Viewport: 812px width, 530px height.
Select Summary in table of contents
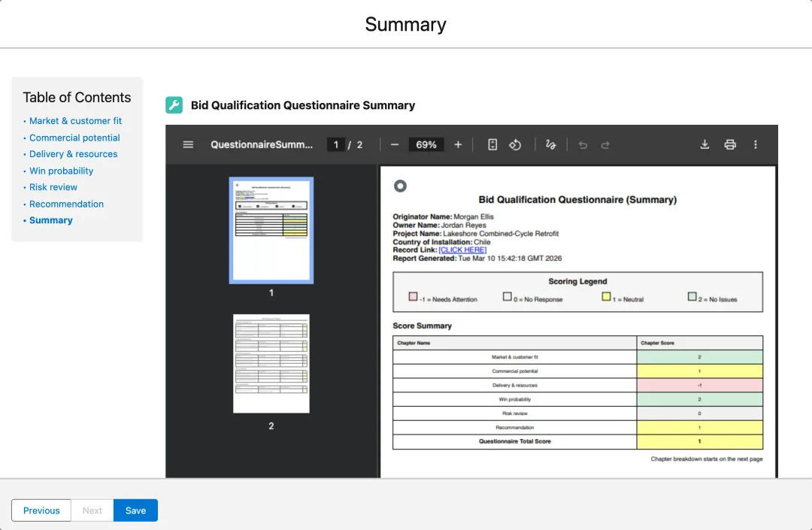(x=51, y=220)
